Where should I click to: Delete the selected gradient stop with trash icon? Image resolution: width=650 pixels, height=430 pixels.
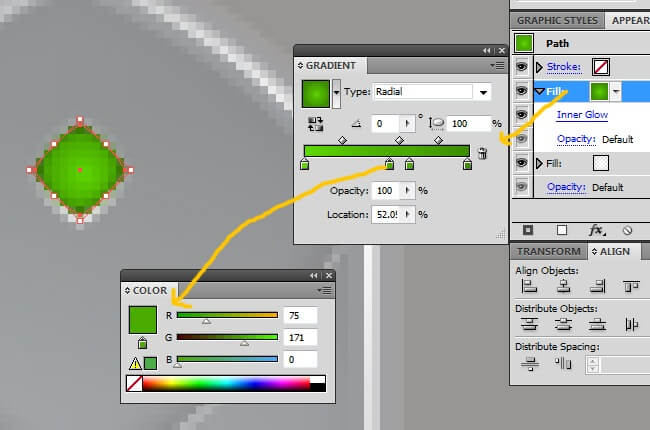(482, 153)
